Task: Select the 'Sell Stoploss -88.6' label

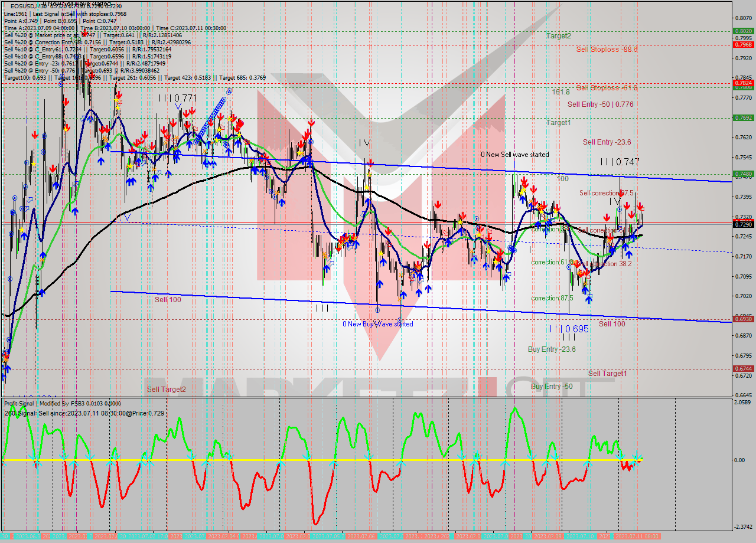Action: tap(607, 50)
